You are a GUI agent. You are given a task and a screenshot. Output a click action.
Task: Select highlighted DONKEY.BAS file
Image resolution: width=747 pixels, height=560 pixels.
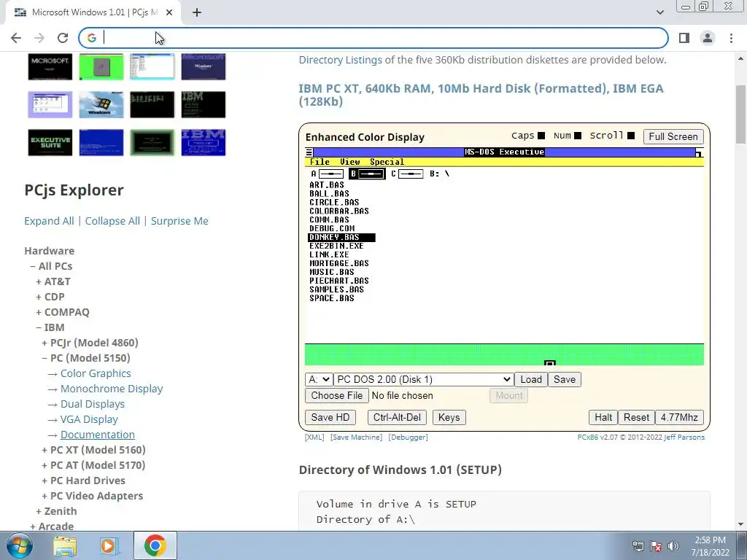341,237
